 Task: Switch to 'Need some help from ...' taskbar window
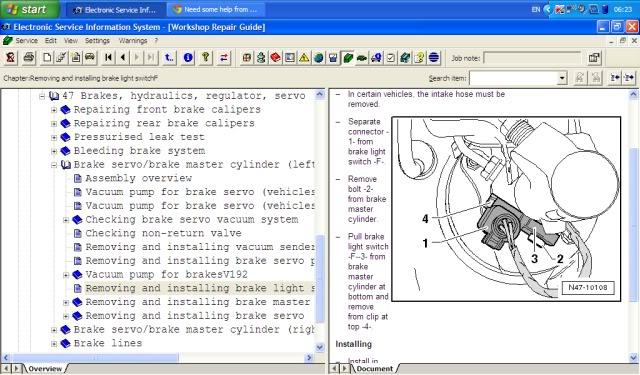[x=216, y=9]
